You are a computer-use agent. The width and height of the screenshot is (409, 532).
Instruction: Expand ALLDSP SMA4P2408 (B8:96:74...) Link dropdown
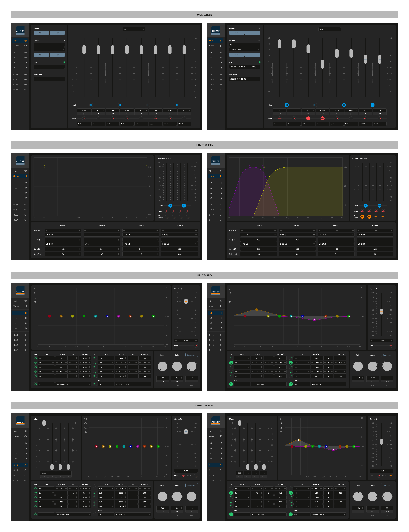[245, 67]
